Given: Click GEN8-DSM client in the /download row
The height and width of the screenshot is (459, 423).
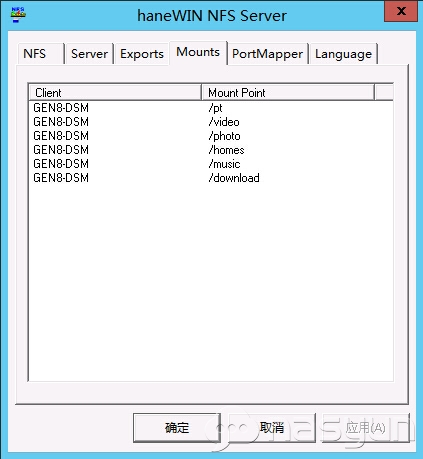Looking at the screenshot, I should 61,178.
